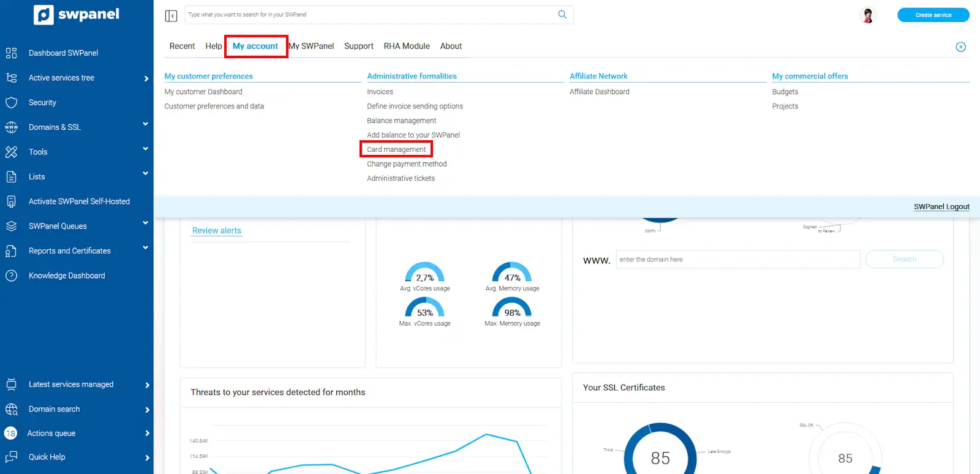The image size is (980, 474).
Task: Click the Create service button
Action: click(x=933, y=15)
